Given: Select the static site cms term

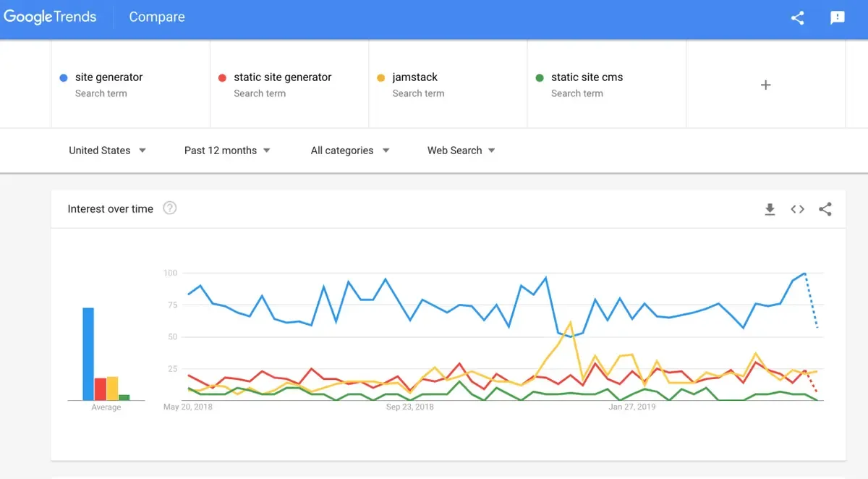Looking at the screenshot, I should (607, 85).
